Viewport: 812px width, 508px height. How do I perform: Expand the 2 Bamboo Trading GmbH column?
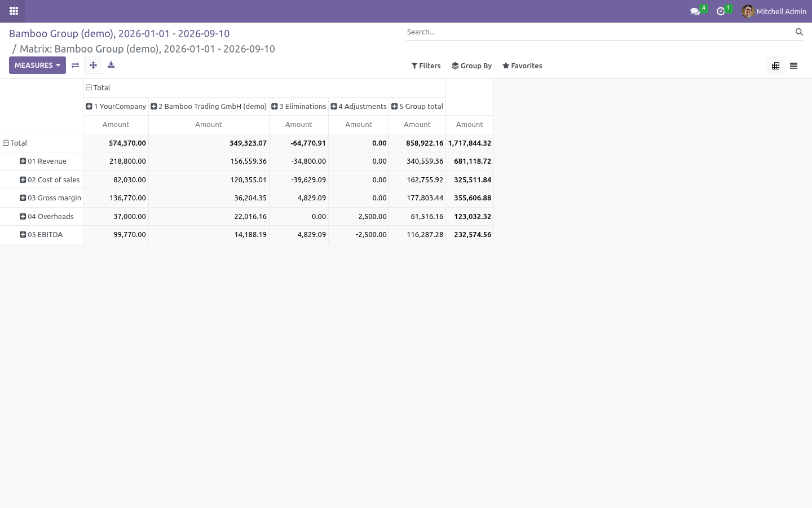(x=209, y=106)
